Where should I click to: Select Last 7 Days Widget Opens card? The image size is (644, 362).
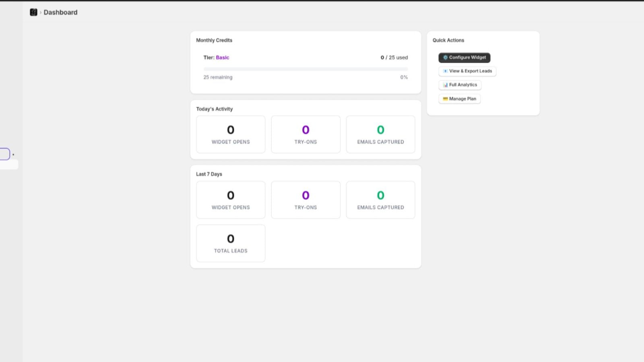pyautogui.click(x=231, y=200)
